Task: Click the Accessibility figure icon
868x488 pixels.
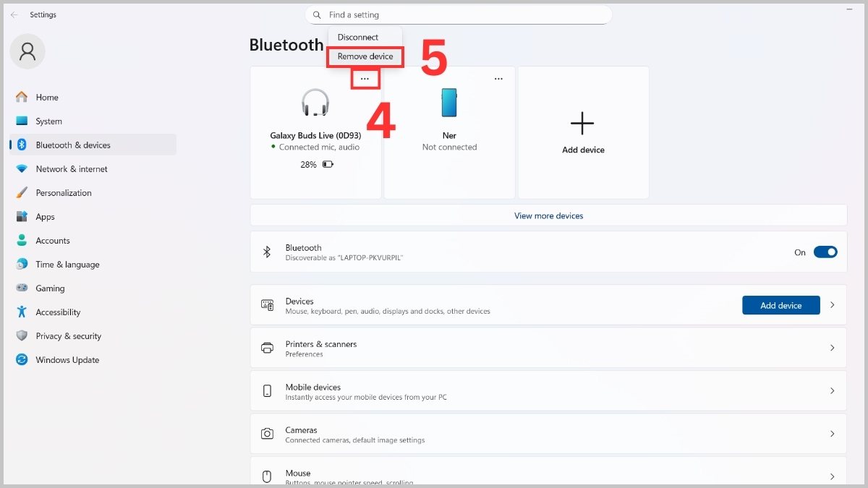Action: point(22,312)
